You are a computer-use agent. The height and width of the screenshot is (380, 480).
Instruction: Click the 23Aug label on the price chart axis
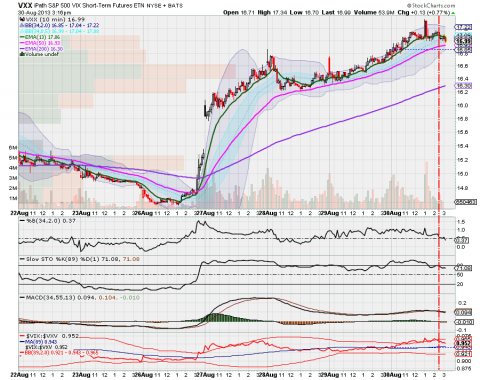click(x=81, y=213)
